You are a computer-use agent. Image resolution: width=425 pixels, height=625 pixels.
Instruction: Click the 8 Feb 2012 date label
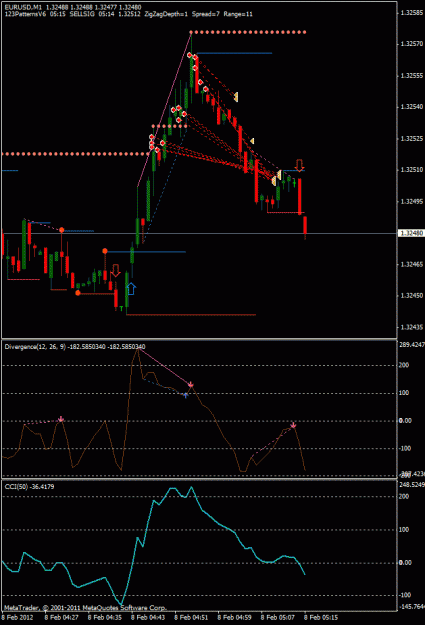click(x=18, y=617)
